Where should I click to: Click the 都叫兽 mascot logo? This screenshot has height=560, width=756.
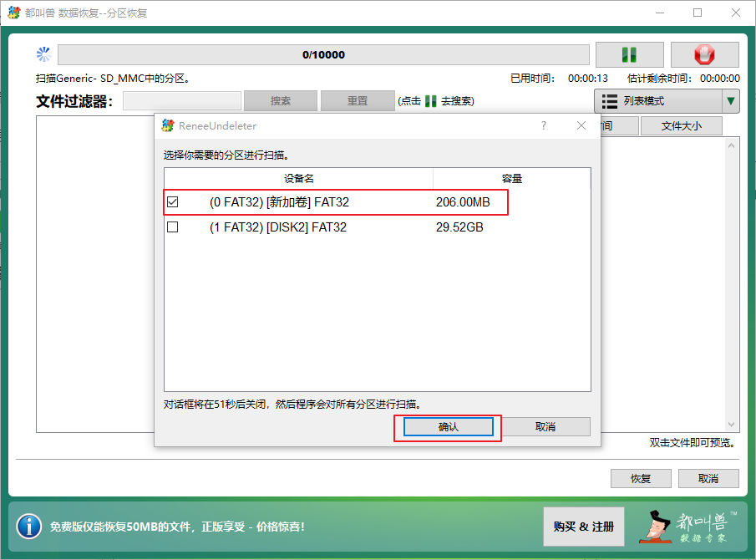click(688, 527)
